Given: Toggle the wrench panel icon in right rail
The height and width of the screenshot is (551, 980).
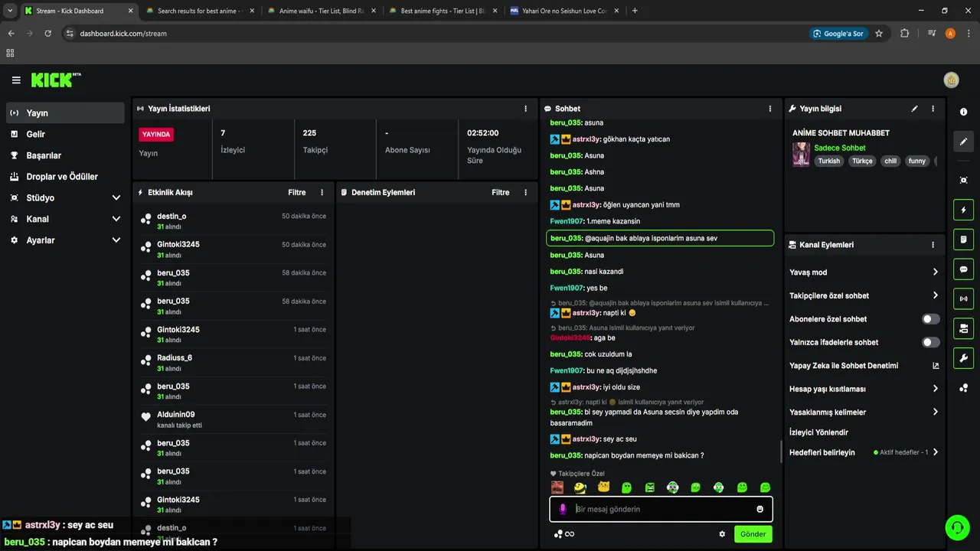Looking at the screenshot, I should (963, 358).
